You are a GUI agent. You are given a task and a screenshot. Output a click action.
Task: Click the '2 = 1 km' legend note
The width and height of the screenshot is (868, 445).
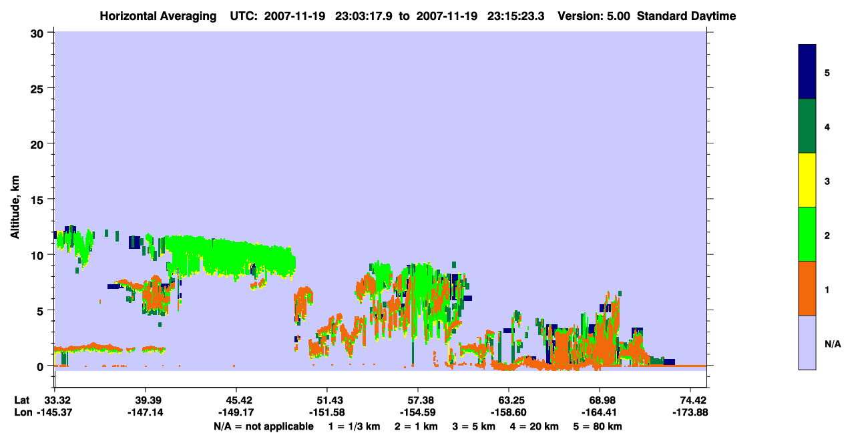pyautogui.click(x=417, y=426)
